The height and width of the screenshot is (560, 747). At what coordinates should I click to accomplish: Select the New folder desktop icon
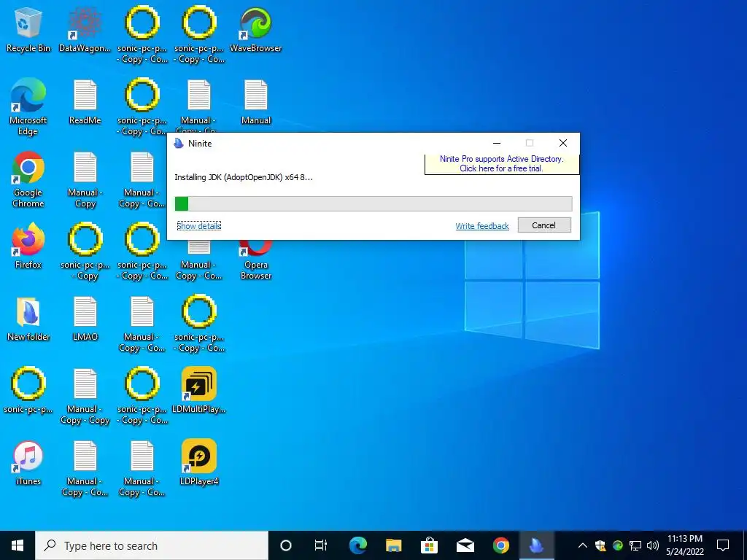pos(28,319)
